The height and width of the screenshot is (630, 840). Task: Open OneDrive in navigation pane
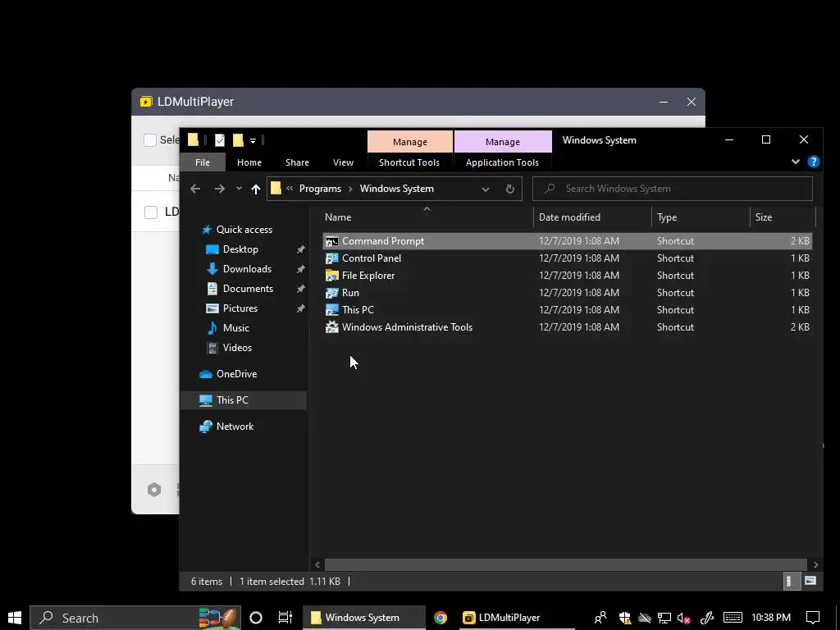coord(236,374)
